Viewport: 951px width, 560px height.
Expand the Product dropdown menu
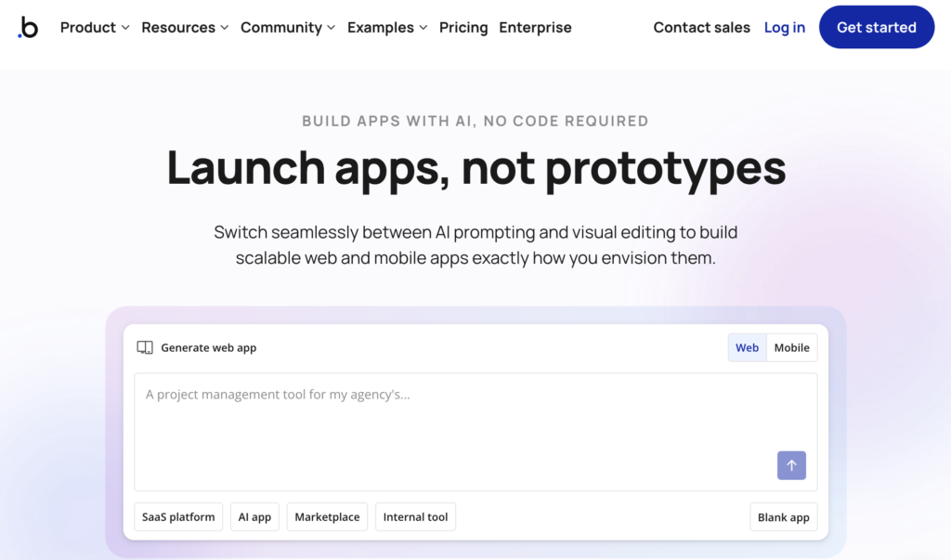pos(95,28)
